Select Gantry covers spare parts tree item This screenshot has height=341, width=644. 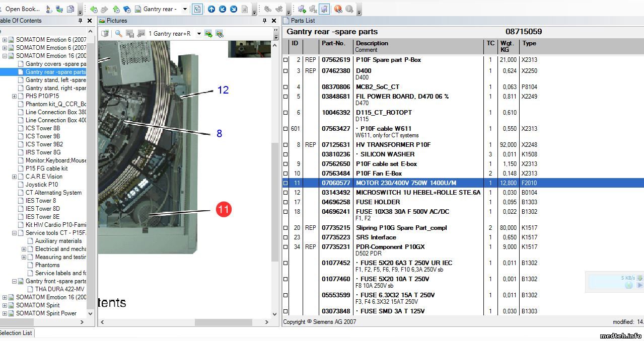pos(55,64)
